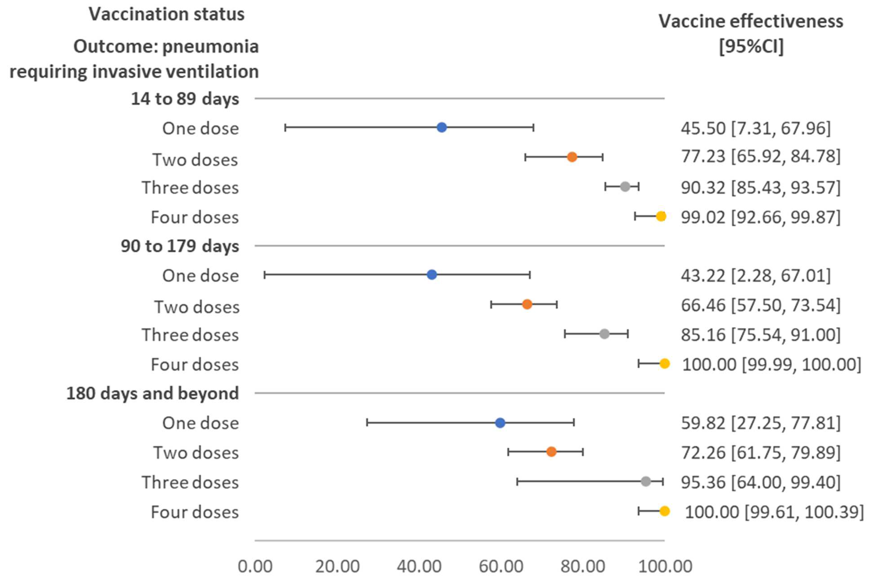
Task: Click the blue One dose marker, 180 days and beyond
Action: (x=500, y=423)
